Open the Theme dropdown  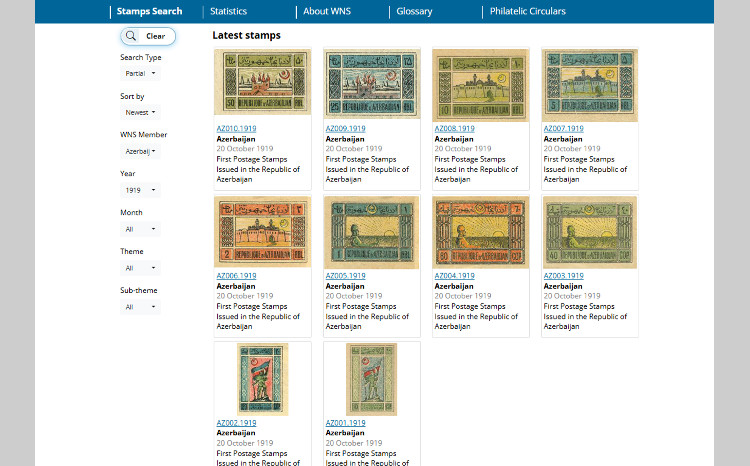click(x=140, y=268)
